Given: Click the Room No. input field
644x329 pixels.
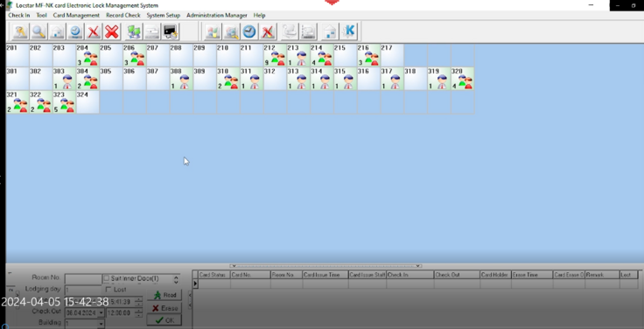Looking at the screenshot, I should 83,279.
